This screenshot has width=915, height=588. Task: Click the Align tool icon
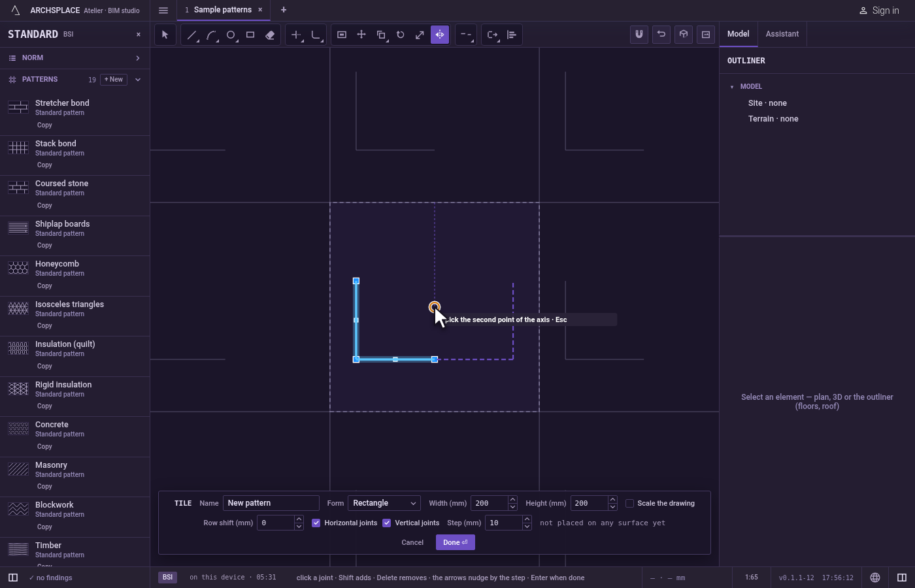click(512, 35)
